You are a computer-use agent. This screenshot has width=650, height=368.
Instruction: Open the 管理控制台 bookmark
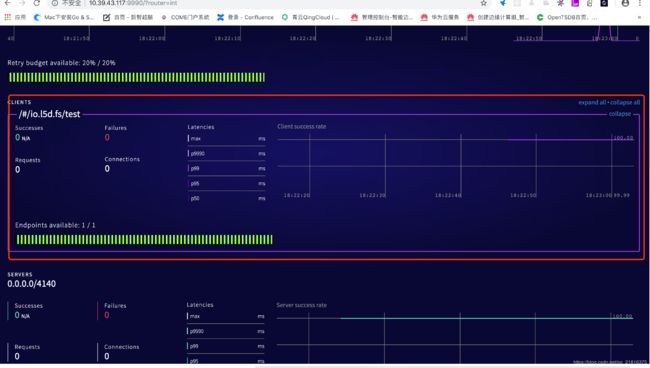382,17
